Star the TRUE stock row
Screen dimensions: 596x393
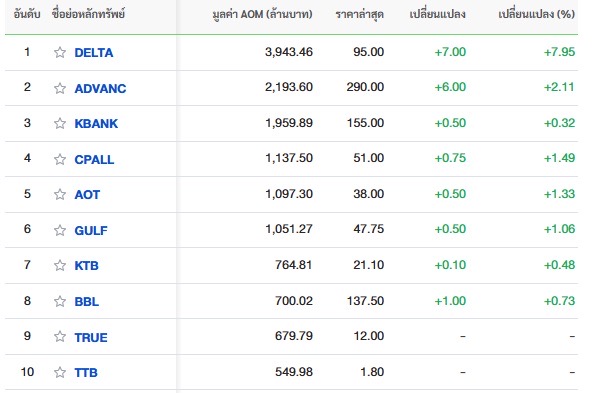(60, 336)
